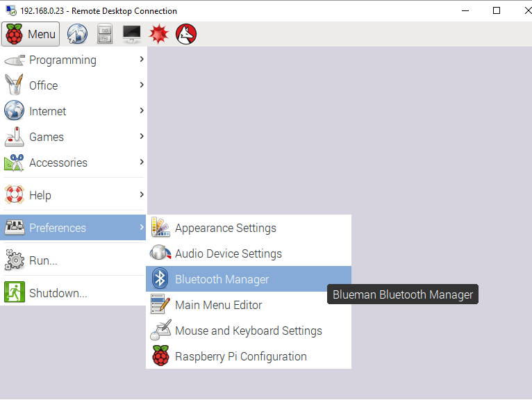Open the Run... dialog entry

(x=43, y=260)
